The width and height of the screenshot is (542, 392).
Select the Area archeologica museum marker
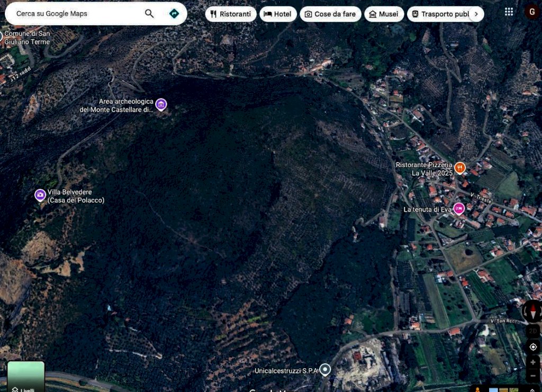(x=161, y=105)
